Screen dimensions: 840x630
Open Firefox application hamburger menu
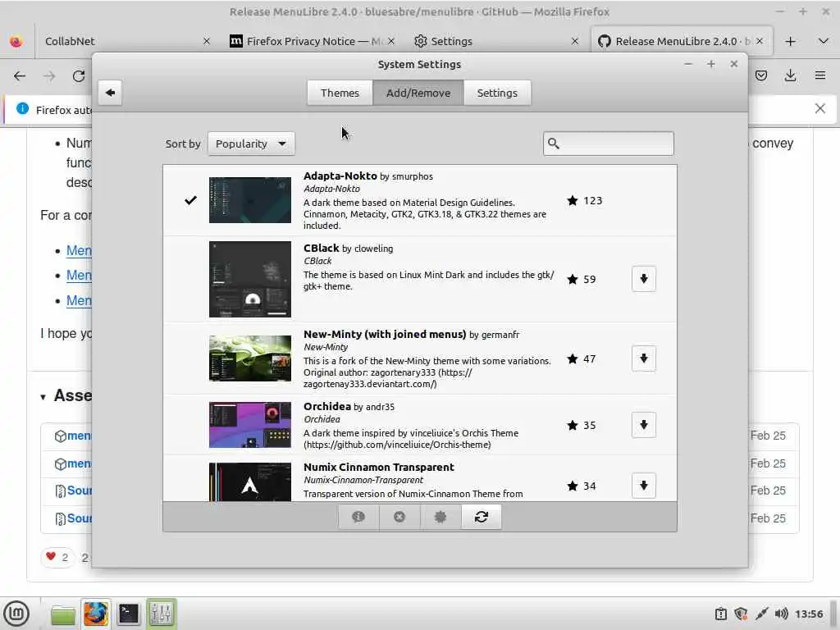[x=820, y=75]
